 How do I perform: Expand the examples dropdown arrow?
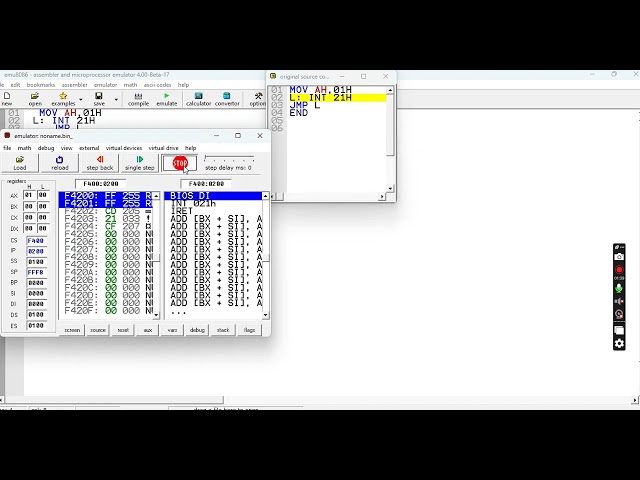(x=80, y=99)
